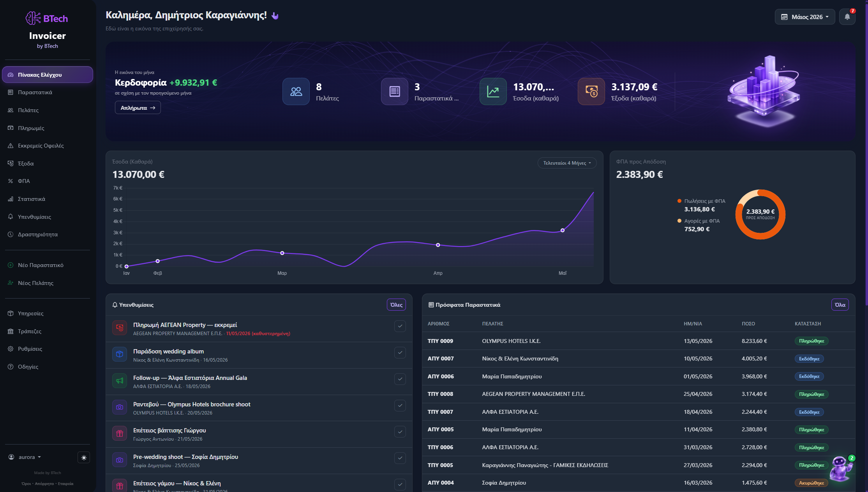Click the Απρ data point on chart

[438, 245]
